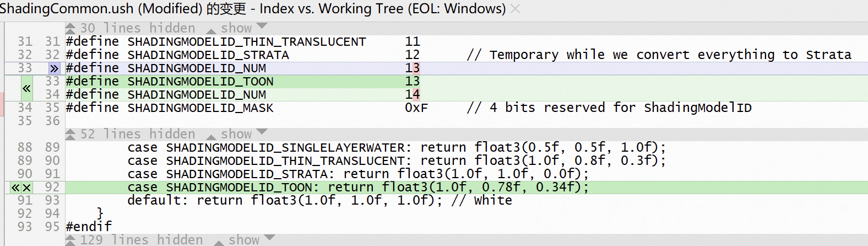Click the down arrow after 129 lines 'show'
868x246 pixels.
[269, 238]
